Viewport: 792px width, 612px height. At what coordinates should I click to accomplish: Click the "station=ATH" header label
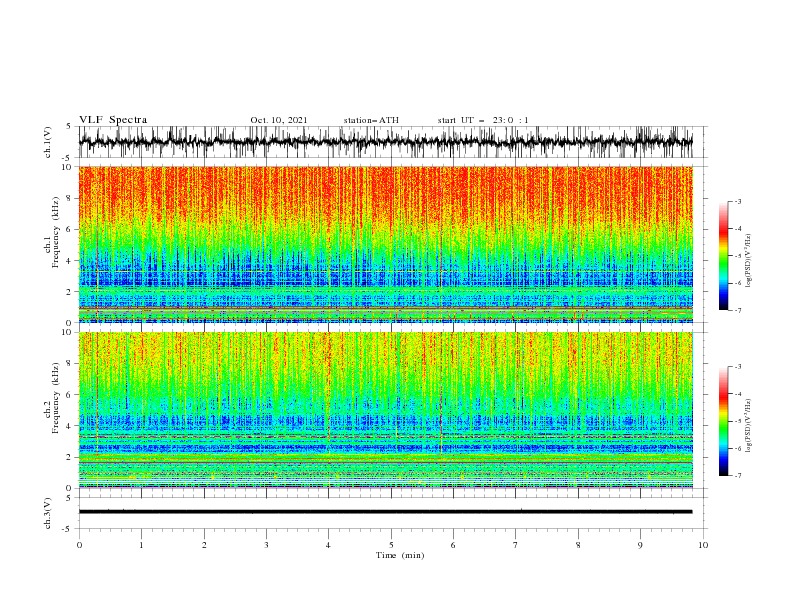(371, 120)
